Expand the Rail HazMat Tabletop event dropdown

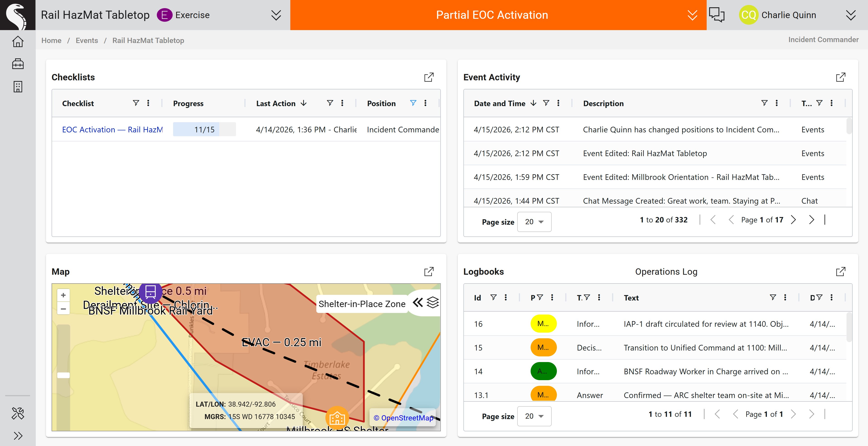[276, 15]
